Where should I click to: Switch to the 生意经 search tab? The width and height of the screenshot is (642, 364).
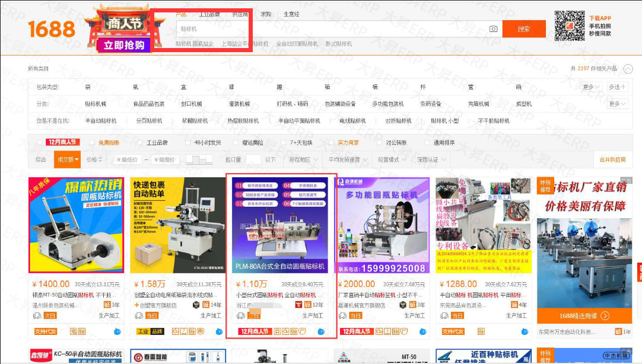coord(291,14)
